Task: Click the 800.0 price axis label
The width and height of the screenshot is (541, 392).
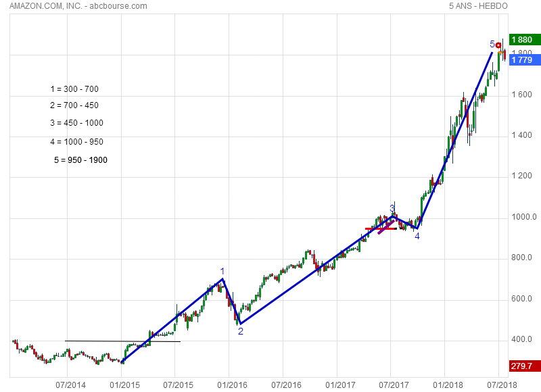Action: coord(521,258)
